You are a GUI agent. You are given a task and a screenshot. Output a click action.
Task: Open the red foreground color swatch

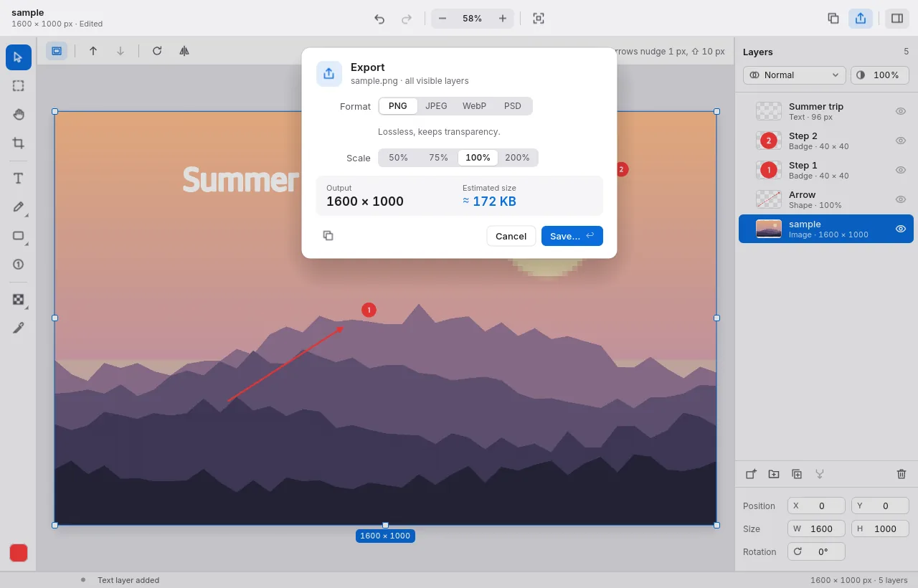click(x=19, y=553)
